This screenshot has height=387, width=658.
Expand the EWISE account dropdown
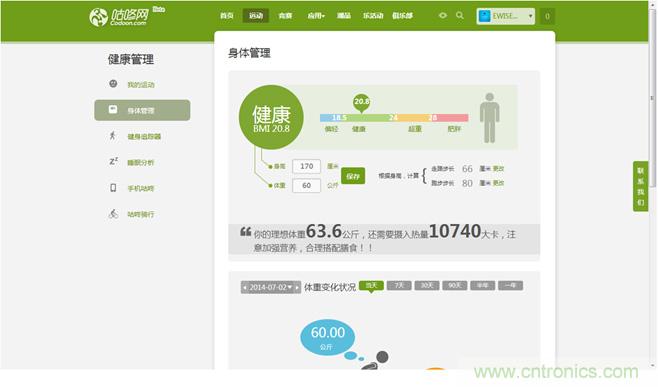(x=530, y=16)
